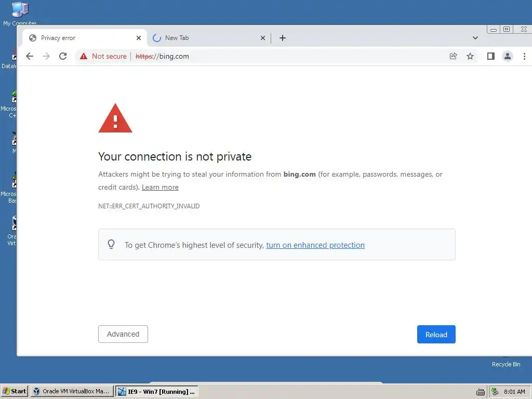Screen dimensions: 532x399
Task: Open the Windows Start button
Action: pyautogui.click(x=14, y=391)
